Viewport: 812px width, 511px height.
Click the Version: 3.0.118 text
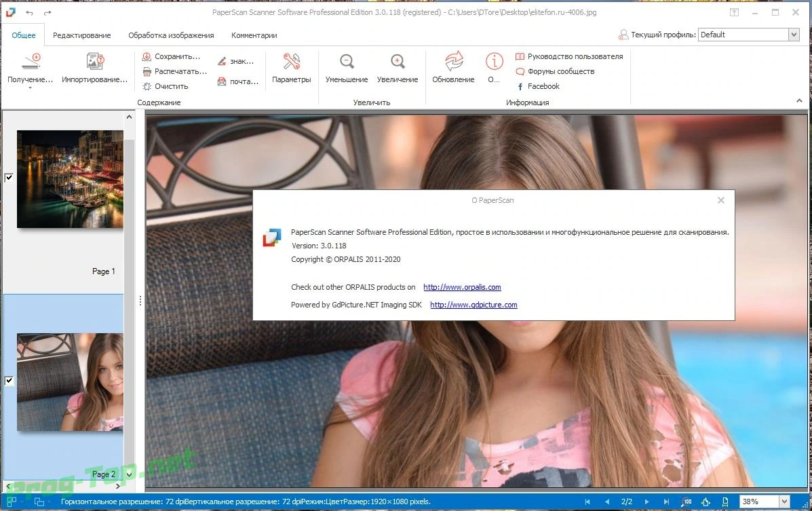point(319,246)
